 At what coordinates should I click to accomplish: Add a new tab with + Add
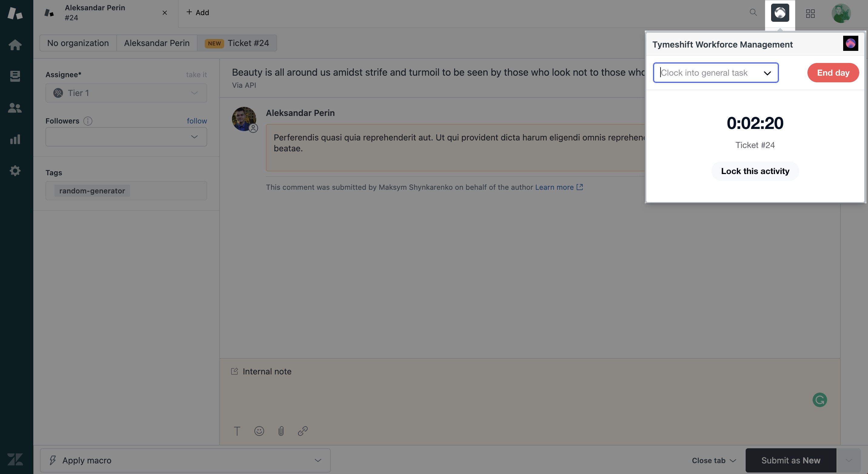(x=198, y=12)
